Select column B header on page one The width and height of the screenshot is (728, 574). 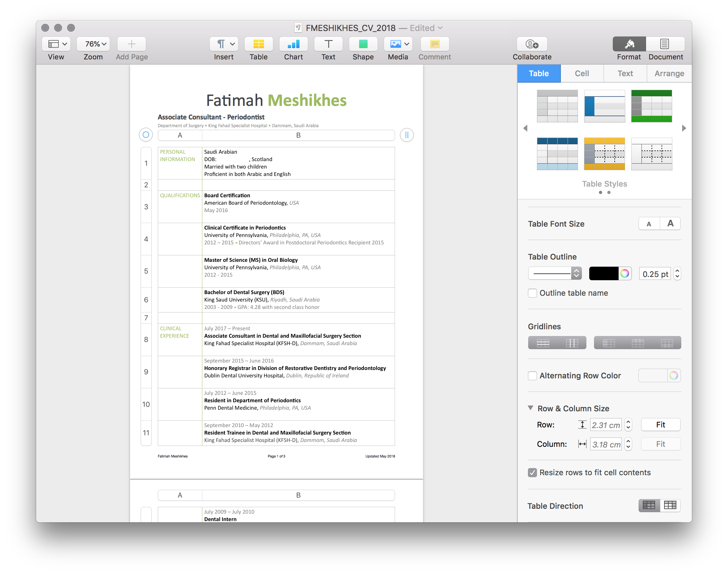[x=298, y=135]
